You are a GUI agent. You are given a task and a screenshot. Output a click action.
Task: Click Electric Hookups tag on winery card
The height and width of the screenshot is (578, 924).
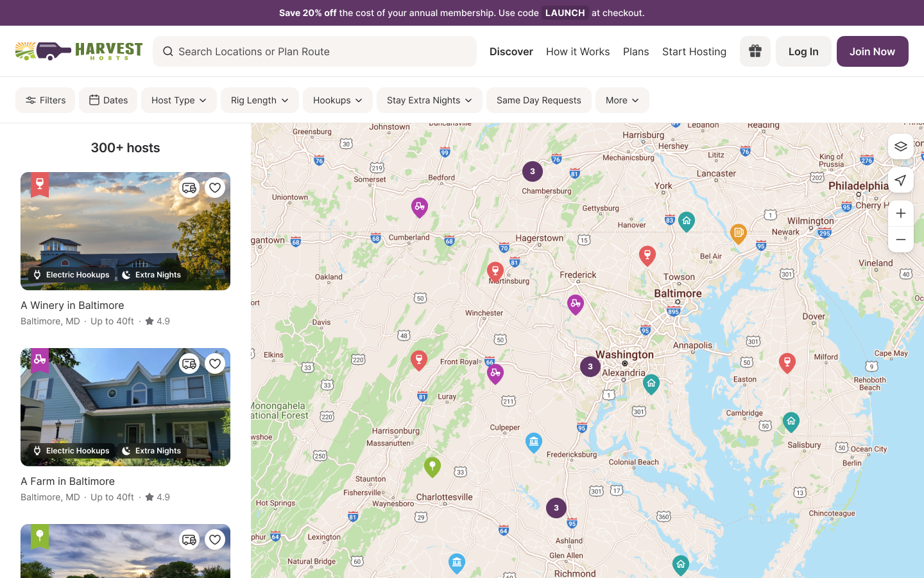[x=71, y=275]
